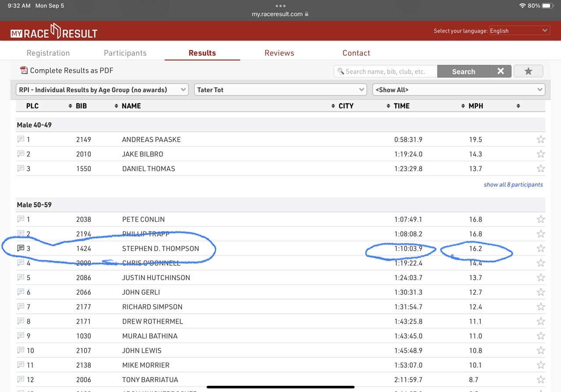Open the Participants tab
Screen dimensions: 561x392
point(125,53)
